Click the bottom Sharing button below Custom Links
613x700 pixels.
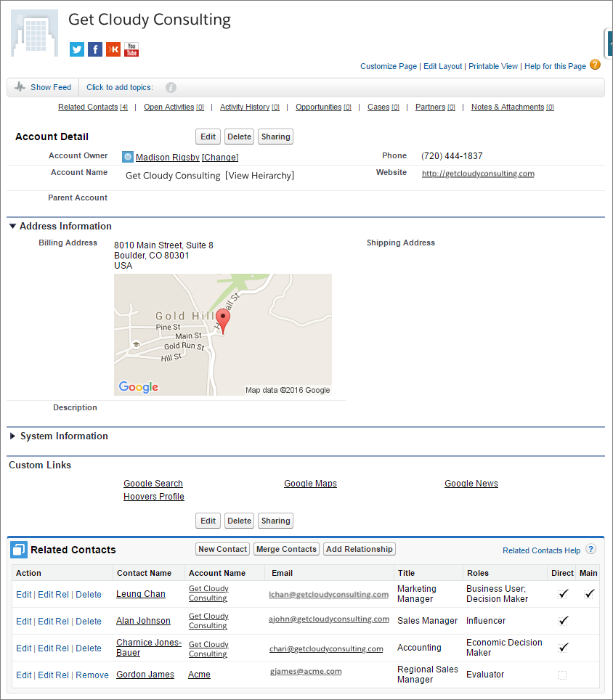click(275, 521)
